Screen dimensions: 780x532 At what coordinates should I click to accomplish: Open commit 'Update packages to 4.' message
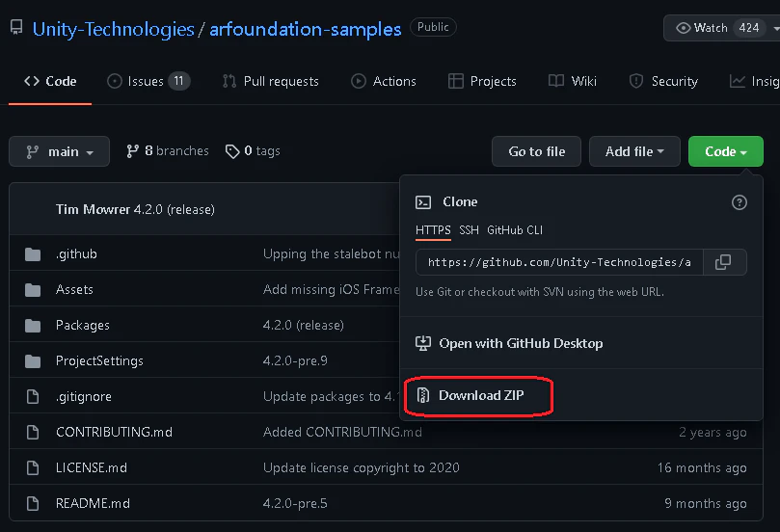[x=330, y=397]
